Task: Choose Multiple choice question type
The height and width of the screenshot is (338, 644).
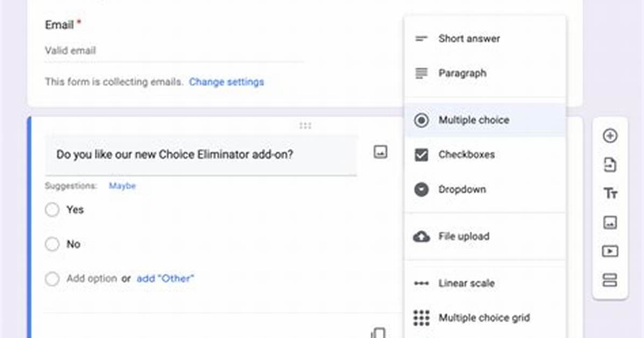Action: click(x=485, y=121)
